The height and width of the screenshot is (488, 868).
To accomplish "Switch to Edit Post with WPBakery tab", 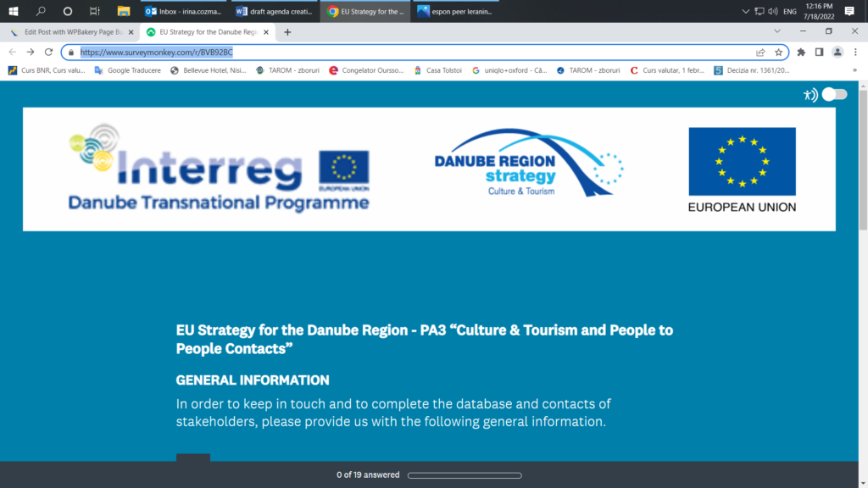I will [68, 31].
